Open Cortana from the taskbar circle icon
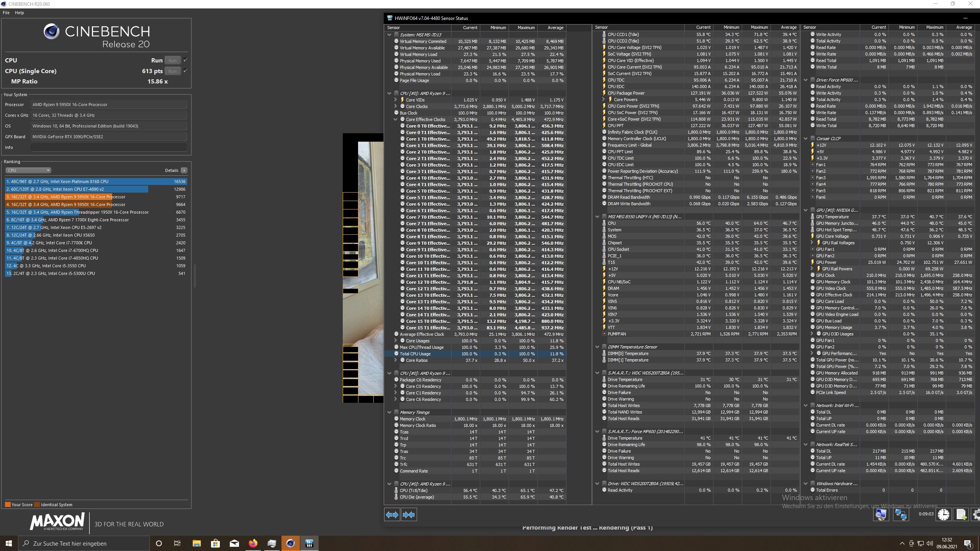Screen dimensions: 980x551 (x=159, y=543)
